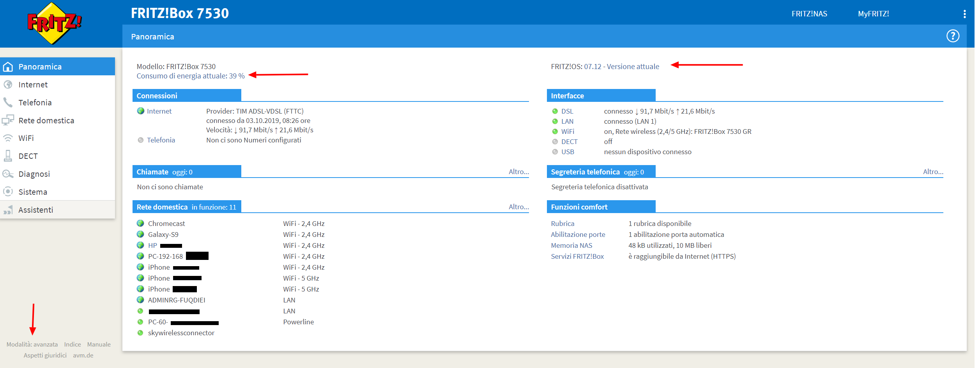Open the three-dot options menu

point(964,14)
